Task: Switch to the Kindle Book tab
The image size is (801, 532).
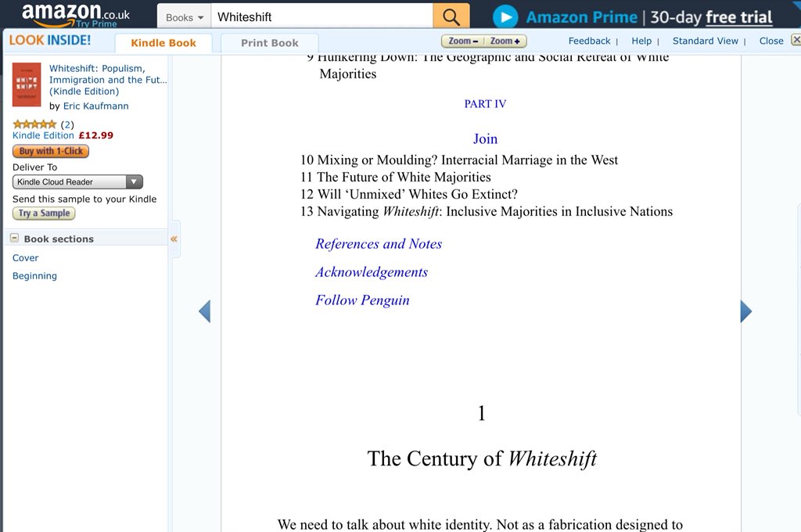Action: (x=163, y=43)
